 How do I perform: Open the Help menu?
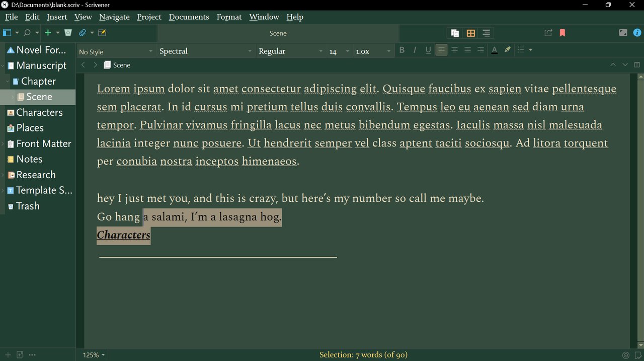(295, 17)
